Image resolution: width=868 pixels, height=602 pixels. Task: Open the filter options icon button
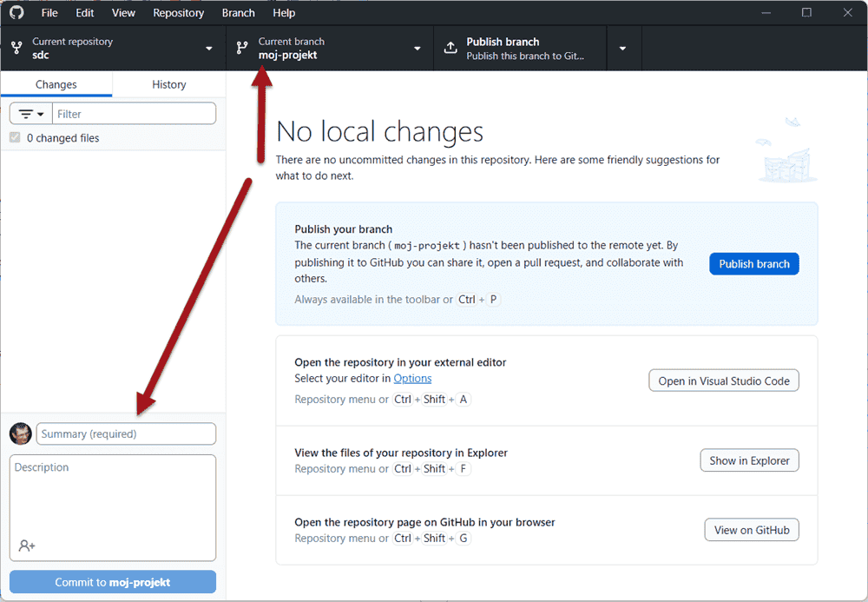coord(31,114)
